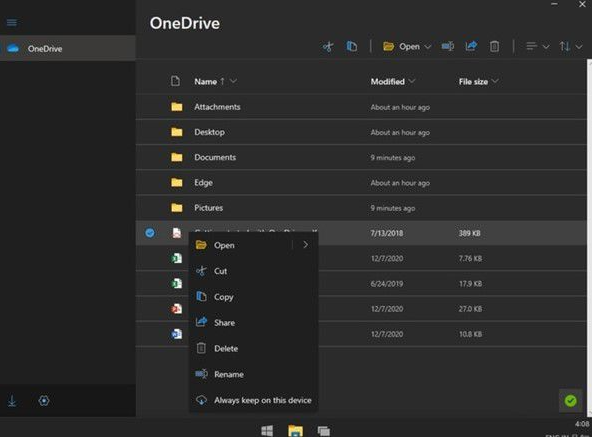Click the PDF file icon in selected row
The image size is (593, 437).
[x=177, y=233]
